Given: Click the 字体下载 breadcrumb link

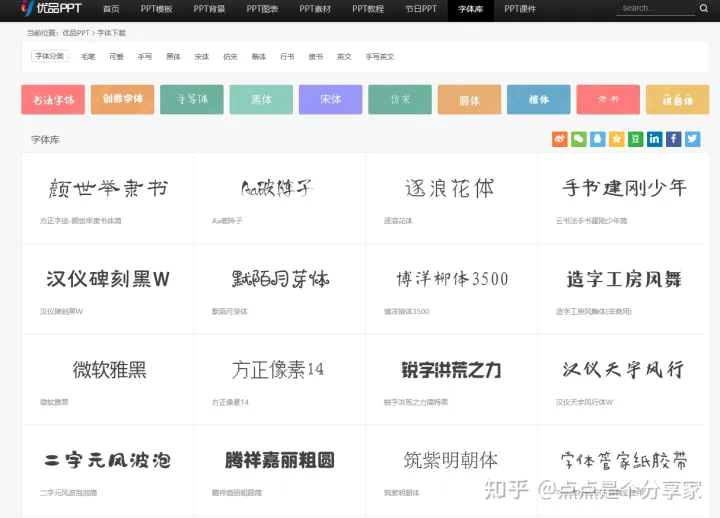Looking at the screenshot, I should (x=112, y=33).
